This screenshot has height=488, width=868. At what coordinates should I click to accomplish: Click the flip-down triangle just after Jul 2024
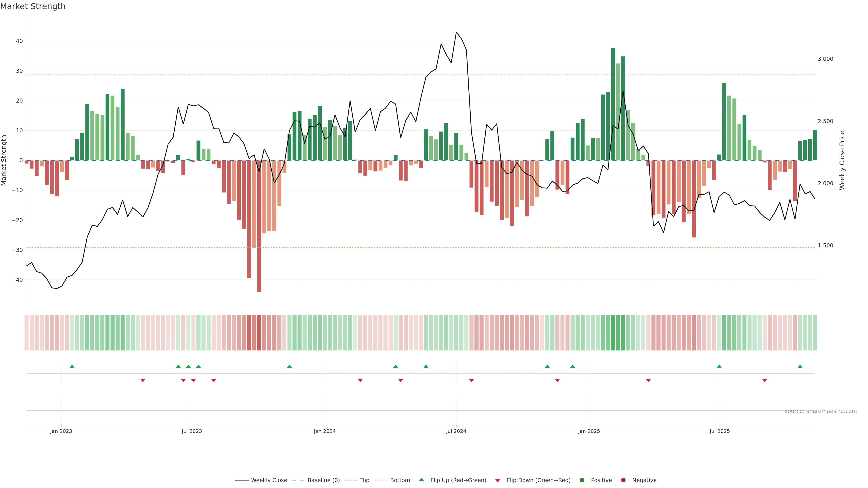[471, 380]
